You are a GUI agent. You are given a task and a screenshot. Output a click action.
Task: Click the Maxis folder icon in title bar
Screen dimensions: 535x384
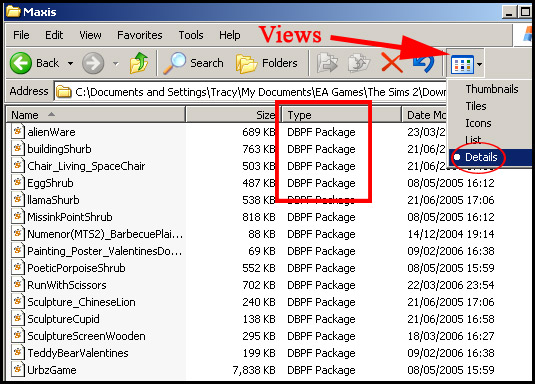click(13, 11)
